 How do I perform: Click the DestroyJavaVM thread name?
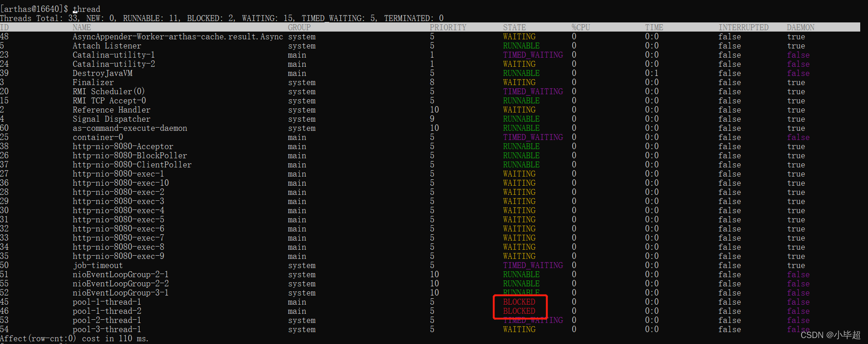coord(103,73)
